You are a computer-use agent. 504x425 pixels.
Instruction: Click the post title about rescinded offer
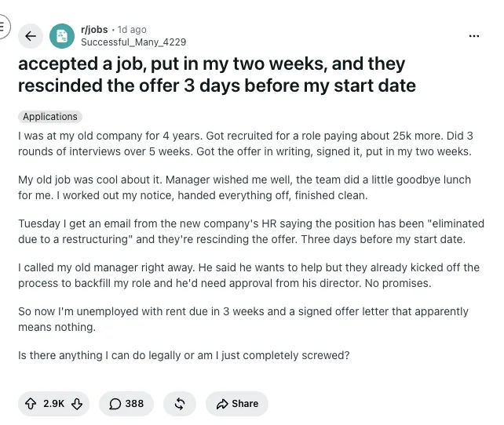click(217, 74)
